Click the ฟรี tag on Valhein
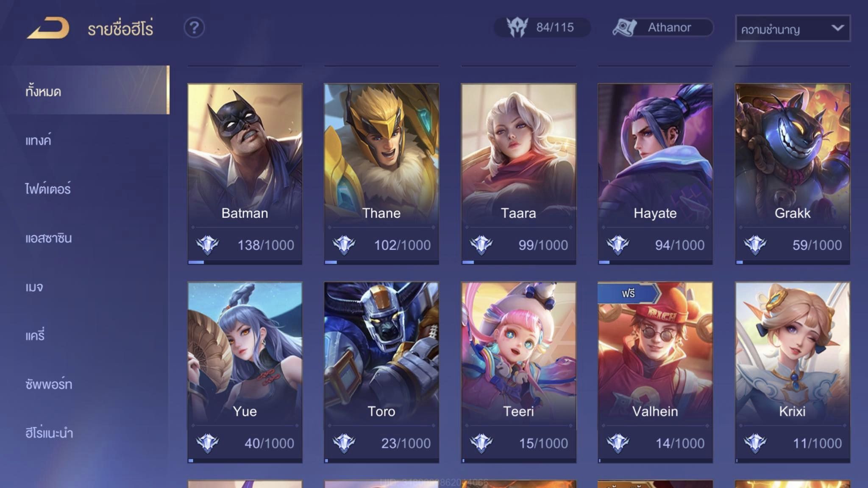This screenshot has height=488, width=868. tap(629, 293)
